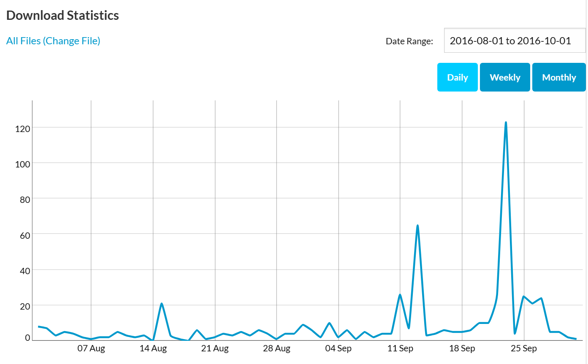Open the Date Range input field
Image resolution: width=588 pixels, height=364 pixels.
coord(515,41)
